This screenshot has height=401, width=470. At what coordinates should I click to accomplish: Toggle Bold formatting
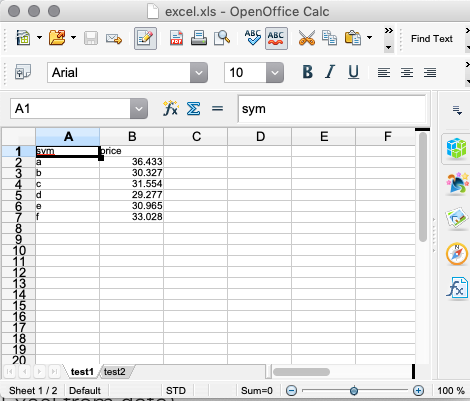[308, 72]
